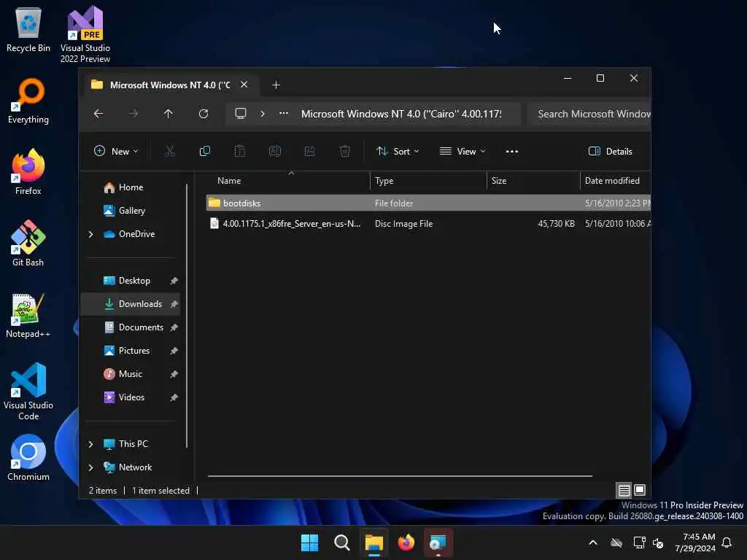747x560 pixels.
Task: Navigate up one folder level
Action: pos(169,114)
